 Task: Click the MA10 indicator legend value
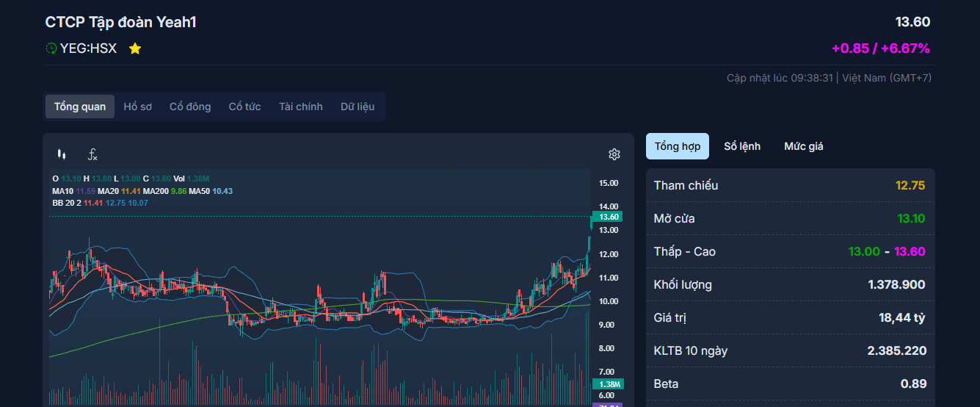click(x=85, y=191)
